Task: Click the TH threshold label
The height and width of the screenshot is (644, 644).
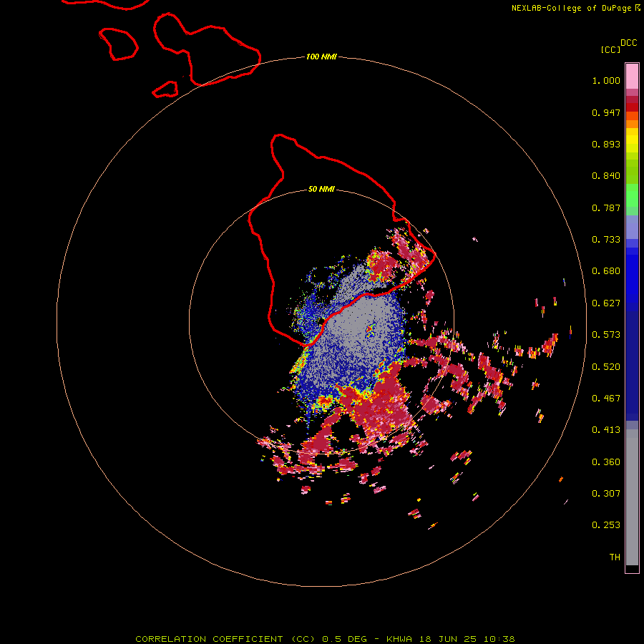Action: [615, 557]
